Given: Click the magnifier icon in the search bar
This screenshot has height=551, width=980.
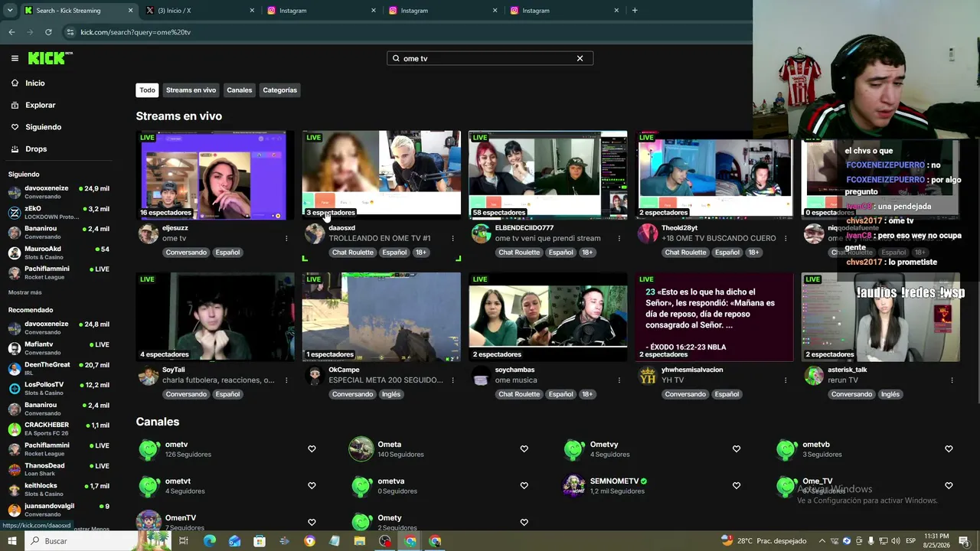Looking at the screenshot, I should 396,58.
